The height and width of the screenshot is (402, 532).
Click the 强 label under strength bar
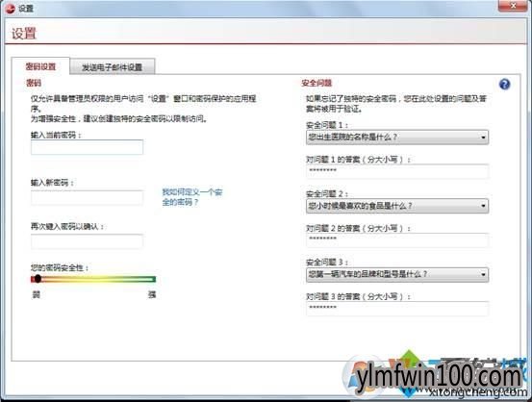click(x=152, y=294)
